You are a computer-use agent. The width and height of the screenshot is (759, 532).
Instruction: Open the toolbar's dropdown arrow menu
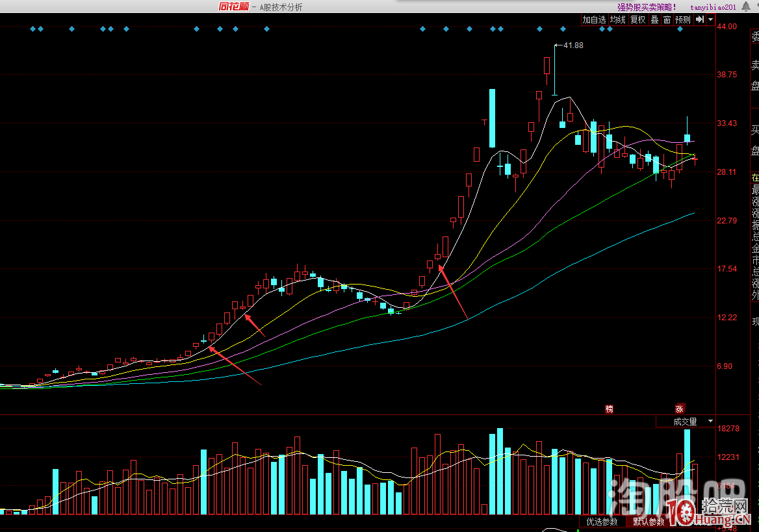[710, 20]
